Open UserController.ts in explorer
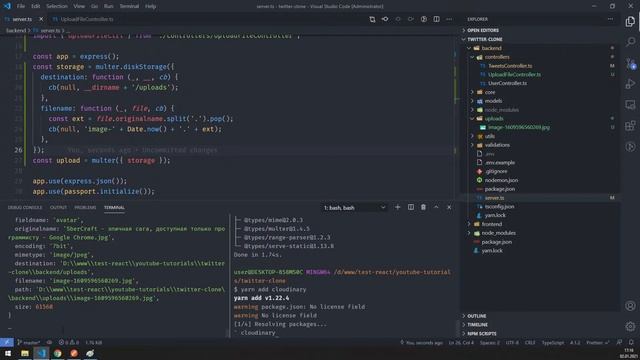 (507, 83)
